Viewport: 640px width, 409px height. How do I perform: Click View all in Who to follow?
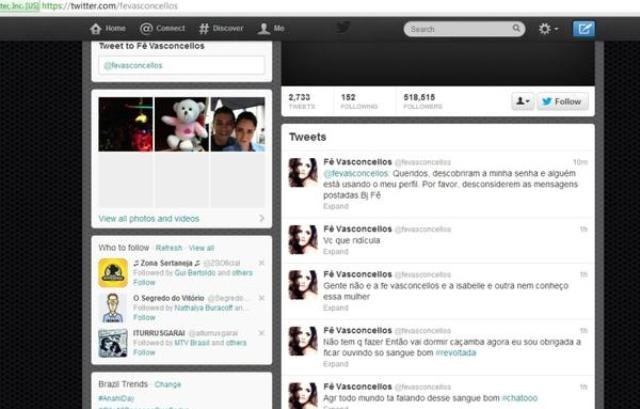[201, 248]
